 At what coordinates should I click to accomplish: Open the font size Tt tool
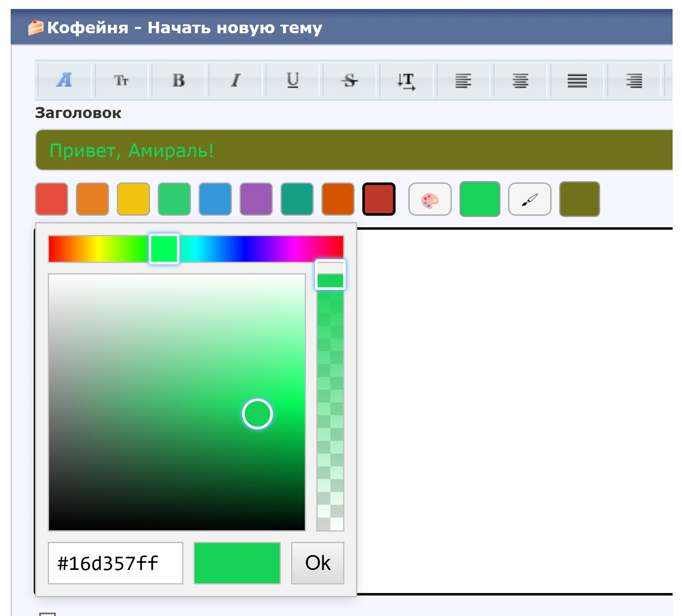(121, 80)
